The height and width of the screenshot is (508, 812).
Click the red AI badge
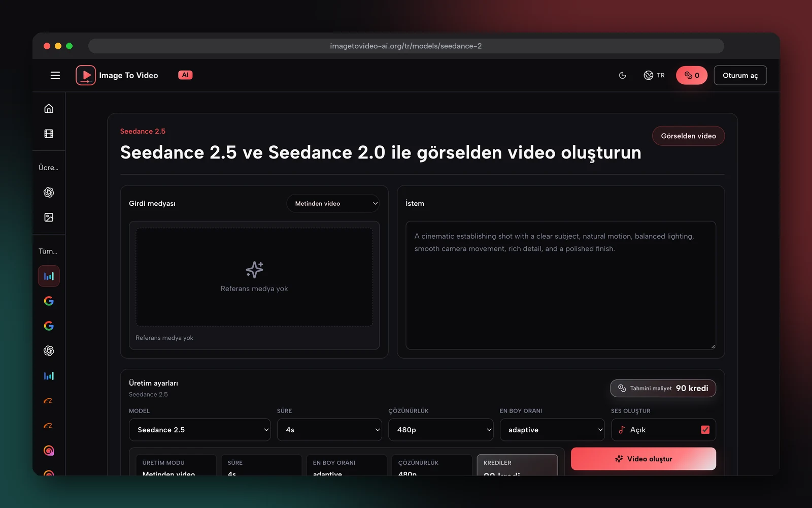click(x=185, y=75)
